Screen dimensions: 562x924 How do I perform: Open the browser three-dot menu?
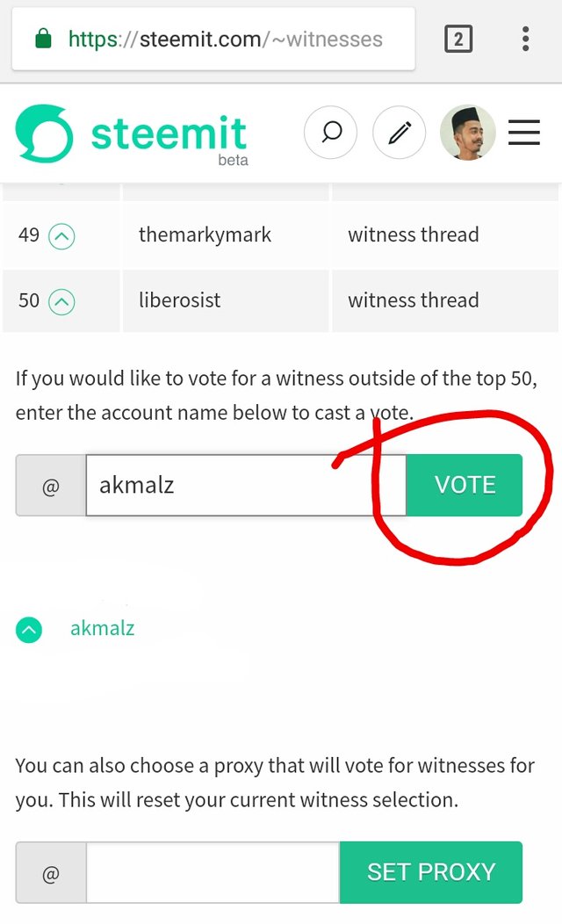pos(525,39)
